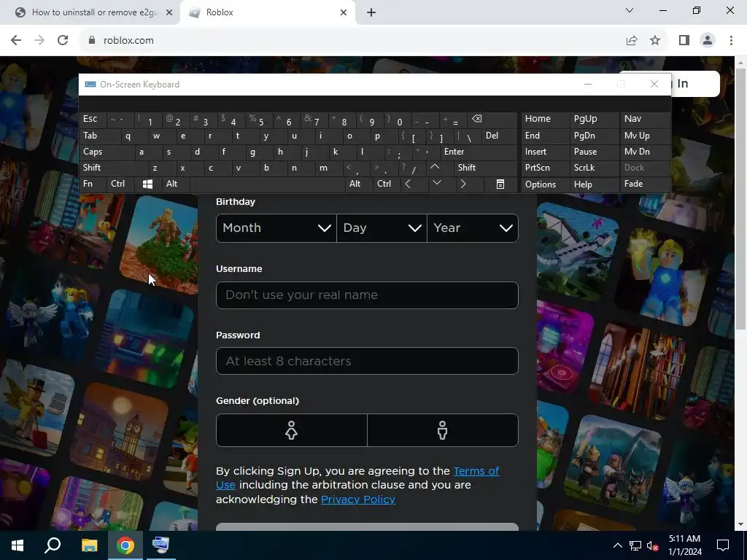
Task: Click the right arrow key on On-Screen Keyboard
Action: (x=463, y=184)
